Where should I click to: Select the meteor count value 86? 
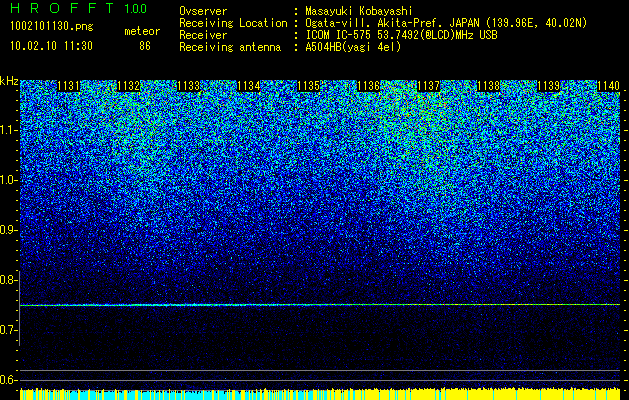pyautogui.click(x=145, y=46)
